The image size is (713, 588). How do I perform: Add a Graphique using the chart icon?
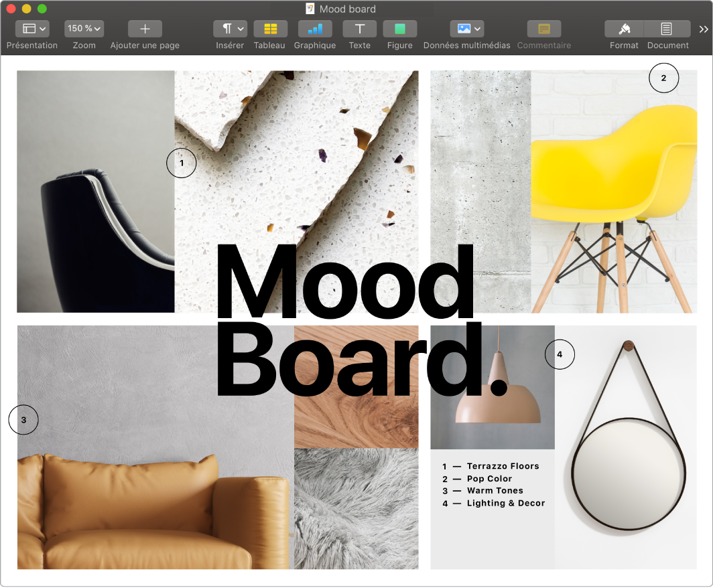(x=314, y=29)
